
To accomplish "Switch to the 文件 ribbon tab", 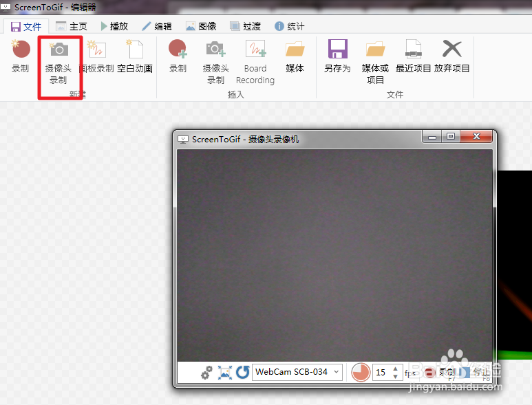I will point(26,26).
